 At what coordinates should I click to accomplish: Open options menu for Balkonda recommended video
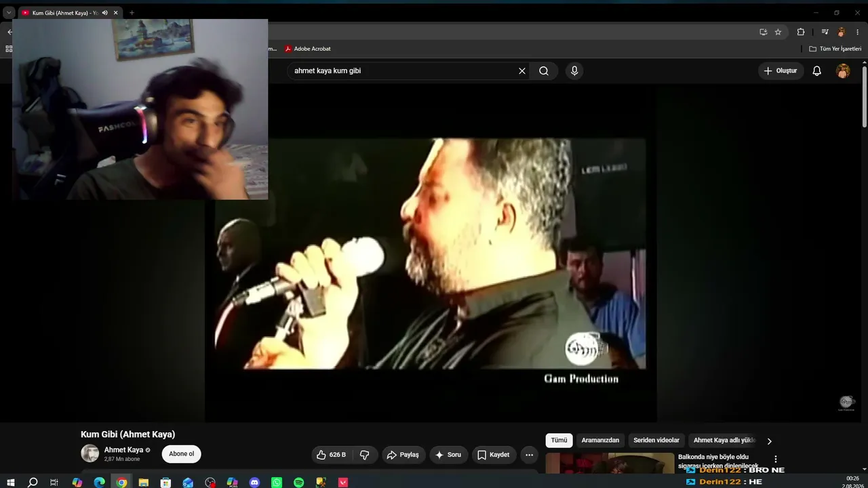[x=776, y=460]
